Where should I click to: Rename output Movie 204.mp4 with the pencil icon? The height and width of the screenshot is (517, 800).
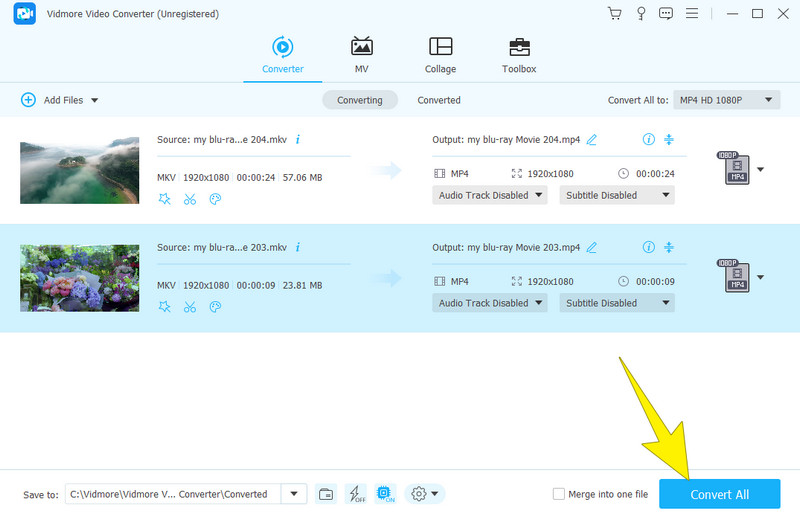pos(592,140)
